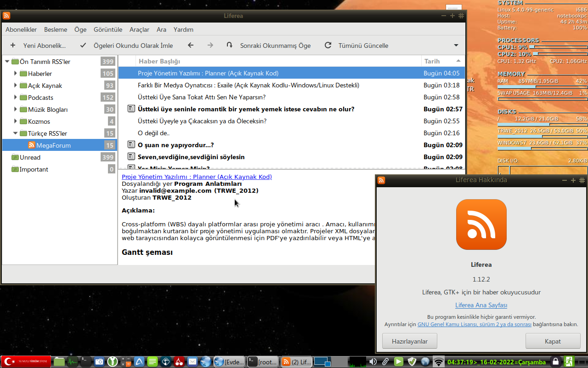Select 'Üstteki Üyeyle ya Çıkacaksın ya da Öleceksin?'
Image resolution: width=588 pixels, height=368 pixels.
[292, 121]
